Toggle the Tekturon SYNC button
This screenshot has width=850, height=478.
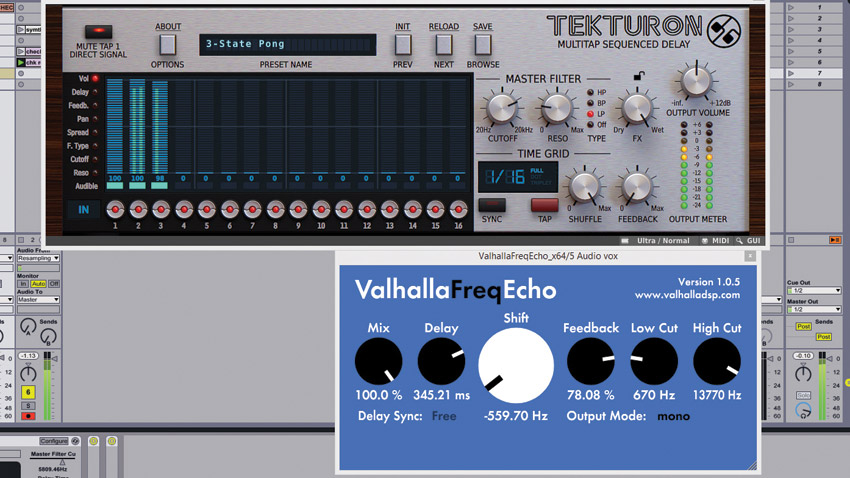492,205
